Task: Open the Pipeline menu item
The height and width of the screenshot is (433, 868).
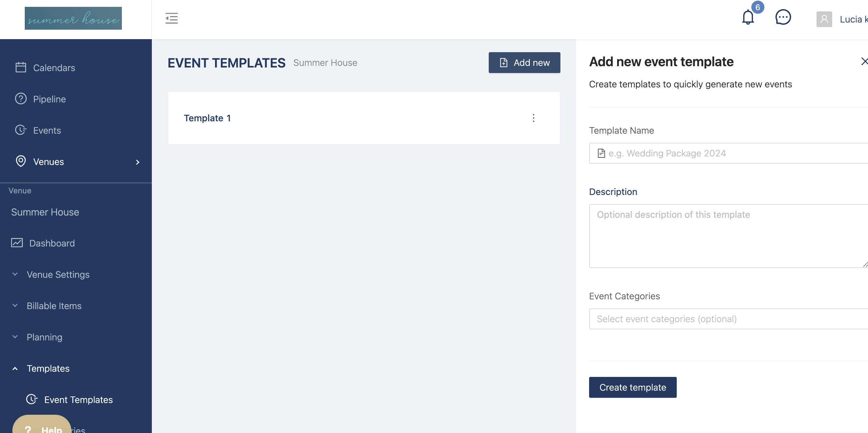Action: (49, 99)
